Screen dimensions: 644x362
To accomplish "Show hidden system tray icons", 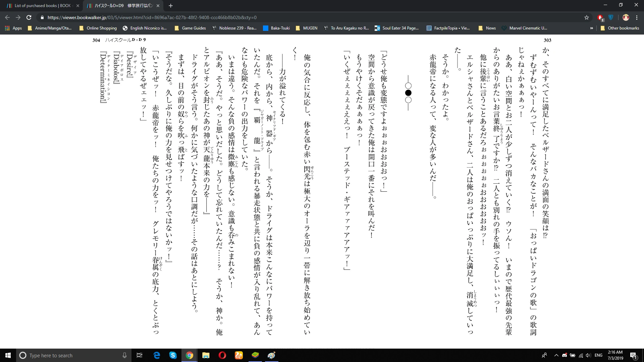I will point(556,355).
